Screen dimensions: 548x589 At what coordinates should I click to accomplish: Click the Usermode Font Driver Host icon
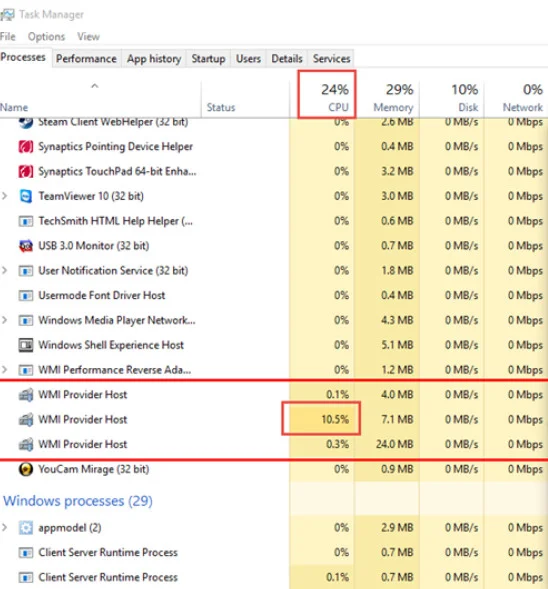coord(26,295)
